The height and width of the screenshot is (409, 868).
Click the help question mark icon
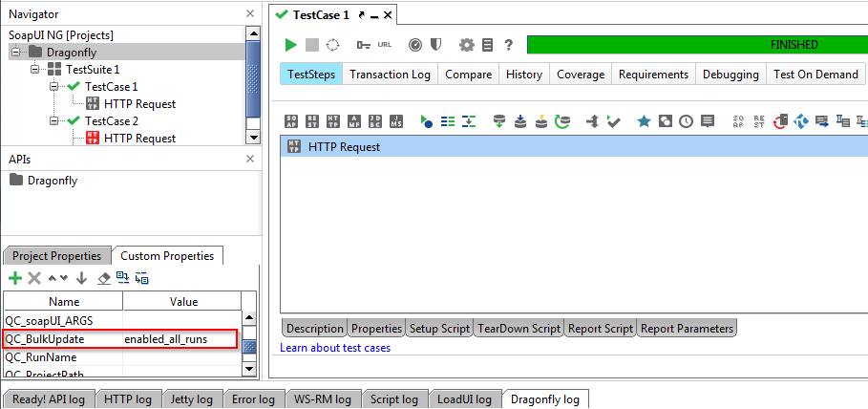click(509, 45)
